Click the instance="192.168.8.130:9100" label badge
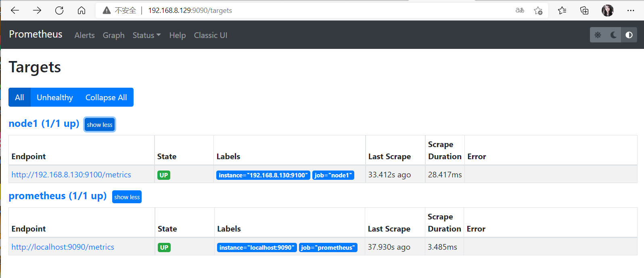This screenshot has width=644, height=278. coord(263,175)
